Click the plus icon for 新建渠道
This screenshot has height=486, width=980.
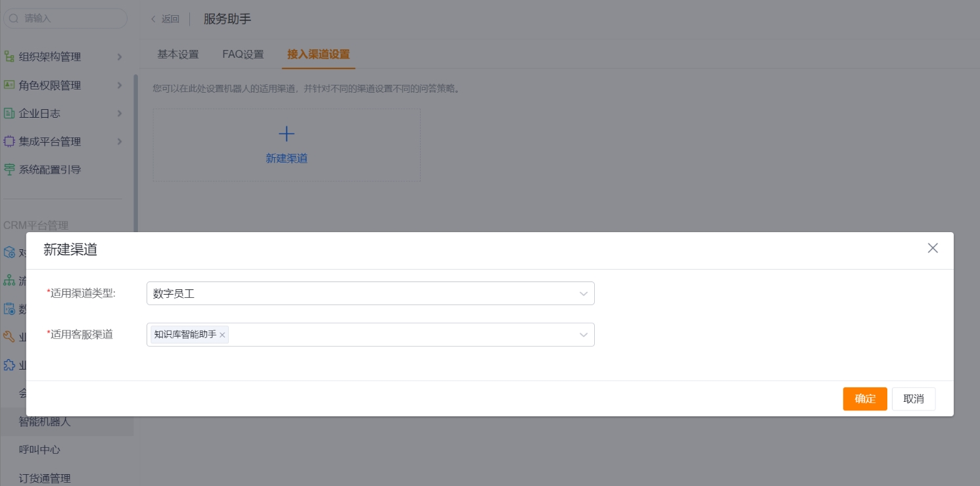click(287, 134)
